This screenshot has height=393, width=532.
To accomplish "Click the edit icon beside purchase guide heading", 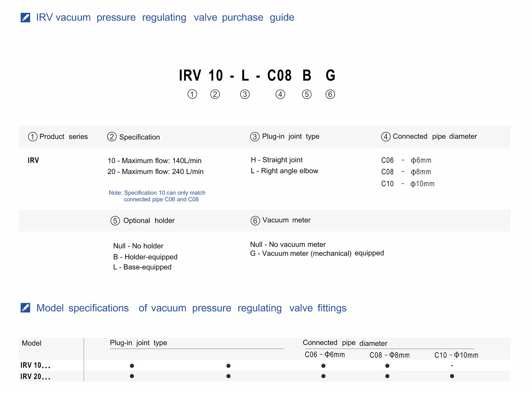I will pos(25,17).
